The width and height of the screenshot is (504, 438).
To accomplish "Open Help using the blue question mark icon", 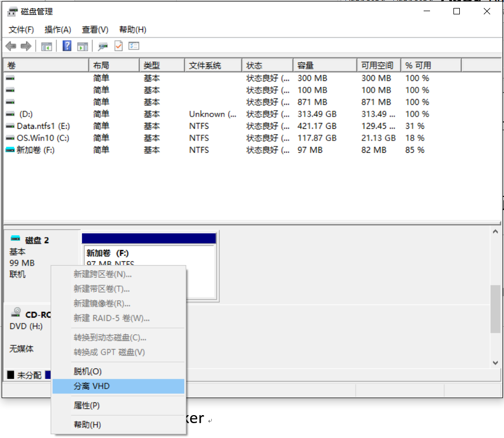I will point(66,46).
